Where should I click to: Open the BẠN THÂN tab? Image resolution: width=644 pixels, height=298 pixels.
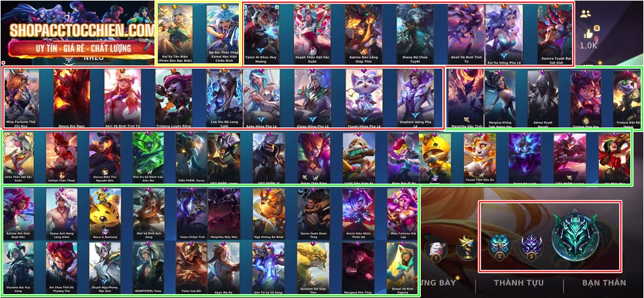pyautogui.click(x=604, y=282)
